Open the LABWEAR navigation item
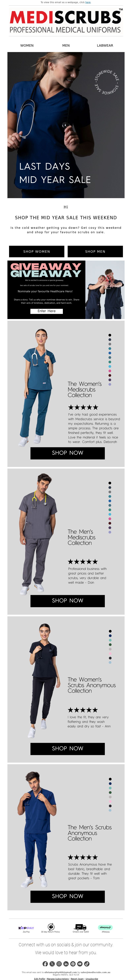Viewport: 132px width, 980px height. 105,45
